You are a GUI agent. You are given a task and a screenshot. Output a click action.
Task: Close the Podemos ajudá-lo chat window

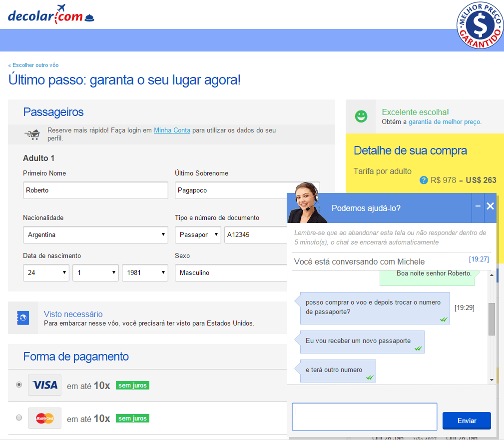(490, 206)
